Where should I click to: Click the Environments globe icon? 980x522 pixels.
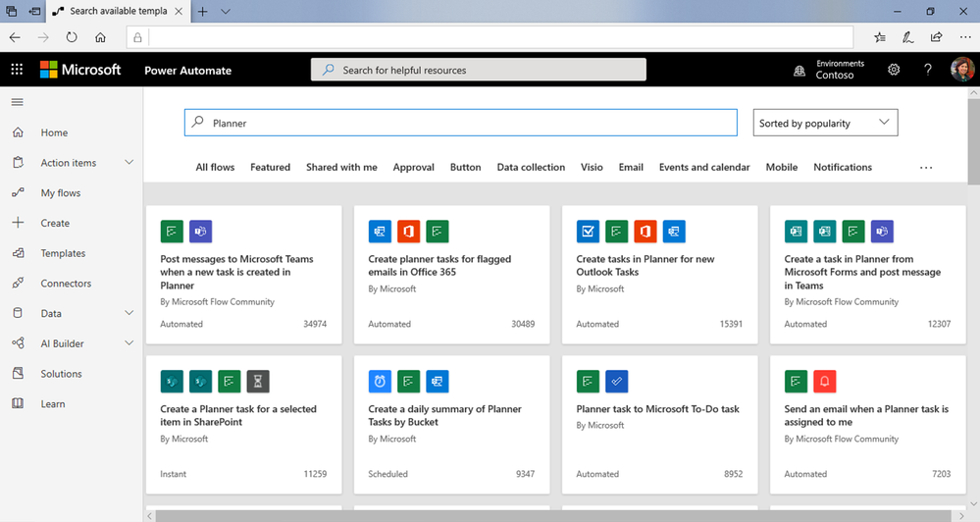799,71
